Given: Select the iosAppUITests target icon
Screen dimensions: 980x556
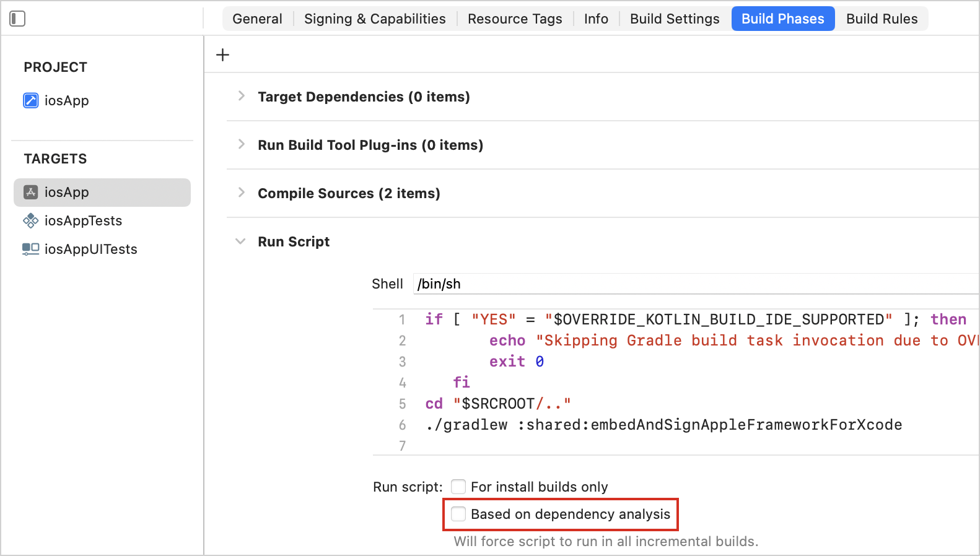Looking at the screenshot, I should pos(31,249).
